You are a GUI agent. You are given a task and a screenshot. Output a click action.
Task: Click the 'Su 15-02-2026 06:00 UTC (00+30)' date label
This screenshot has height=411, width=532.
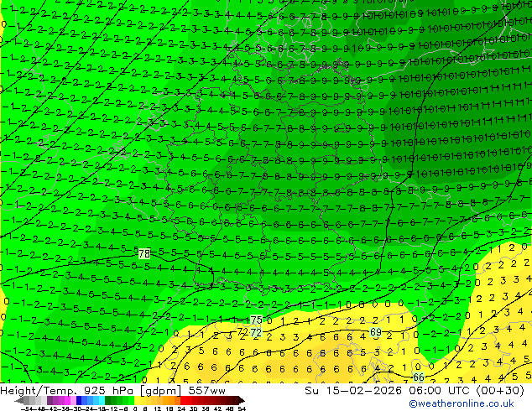click(x=415, y=391)
